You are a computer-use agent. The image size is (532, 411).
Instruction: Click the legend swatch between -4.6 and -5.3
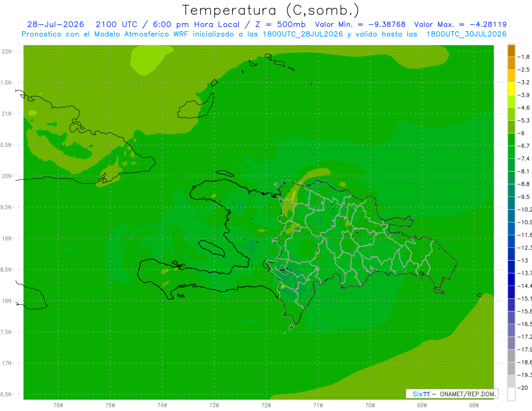511,114
